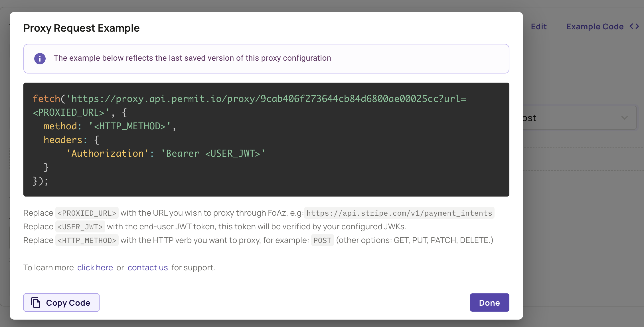This screenshot has height=327, width=644.
Task: Click the info icon in the notice banner
Action: click(x=40, y=59)
